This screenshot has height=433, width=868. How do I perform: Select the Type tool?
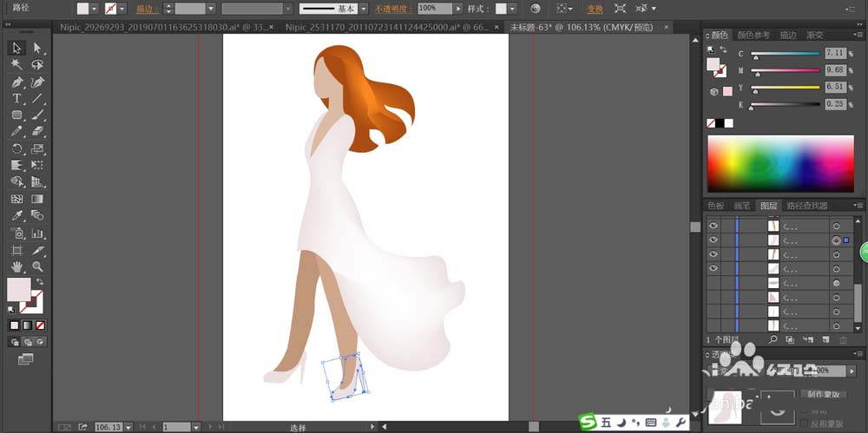tap(16, 99)
